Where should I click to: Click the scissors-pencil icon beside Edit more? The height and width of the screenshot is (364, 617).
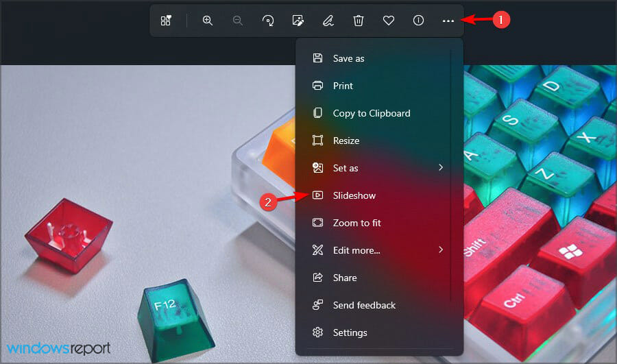(x=317, y=250)
